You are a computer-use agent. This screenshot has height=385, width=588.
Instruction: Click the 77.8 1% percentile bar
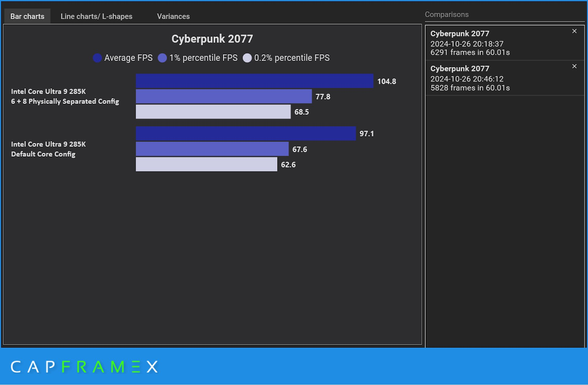224,96
